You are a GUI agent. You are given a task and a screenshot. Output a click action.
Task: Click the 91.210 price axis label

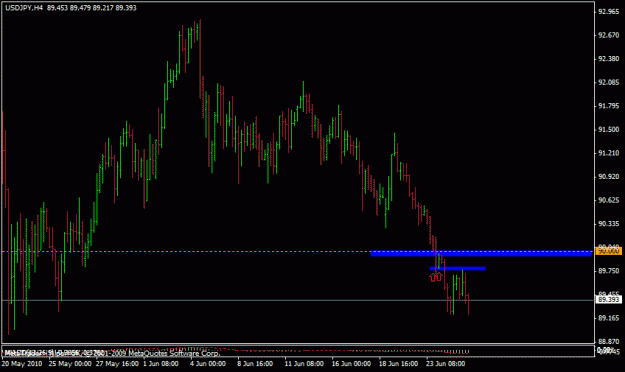pyautogui.click(x=609, y=153)
